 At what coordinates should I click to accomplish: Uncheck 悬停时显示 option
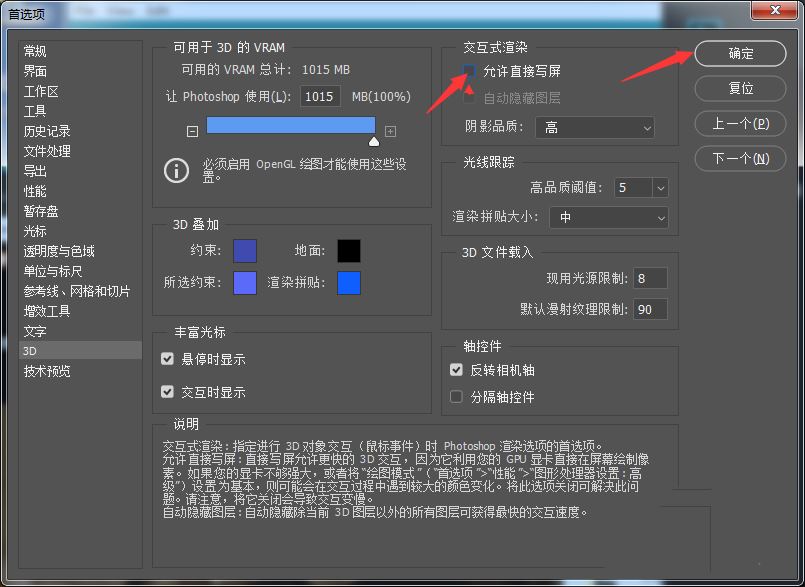pyautogui.click(x=167, y=358)
